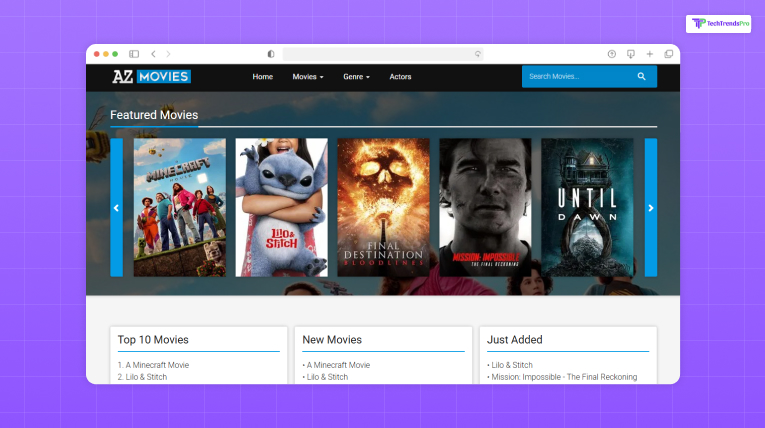Open Lilo & Stitch in Top 10 list
Image resolution: width=765 pixels, height=428 pixels.
coord(146,377)
